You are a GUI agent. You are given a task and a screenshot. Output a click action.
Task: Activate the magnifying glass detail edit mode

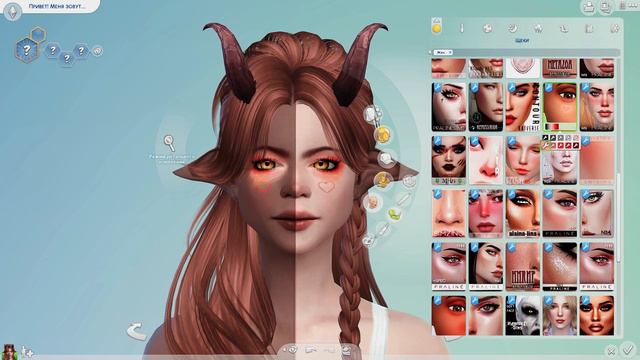[169, 143]
